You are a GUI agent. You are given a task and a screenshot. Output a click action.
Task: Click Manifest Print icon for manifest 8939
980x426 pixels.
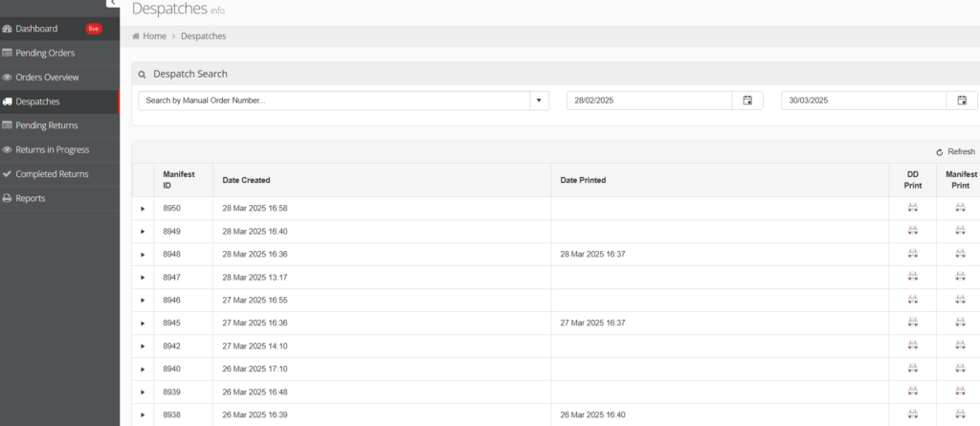coord(960,392)
